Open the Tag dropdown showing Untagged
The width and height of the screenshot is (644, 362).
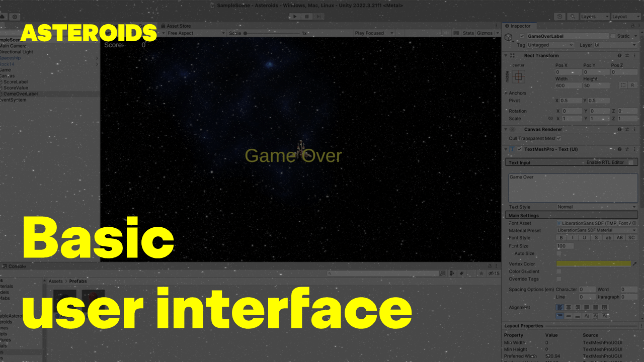coord(549,45)
